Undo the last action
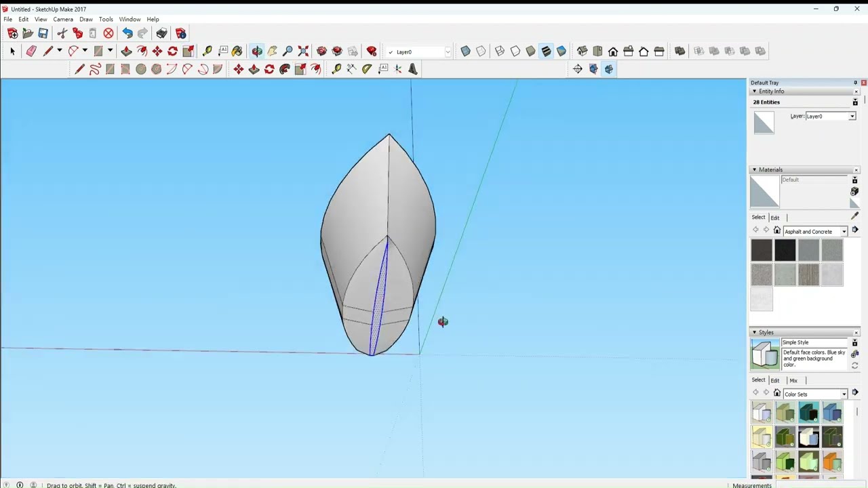The width and height of the screenshot is (868, 488). click(x=127, y=33)
